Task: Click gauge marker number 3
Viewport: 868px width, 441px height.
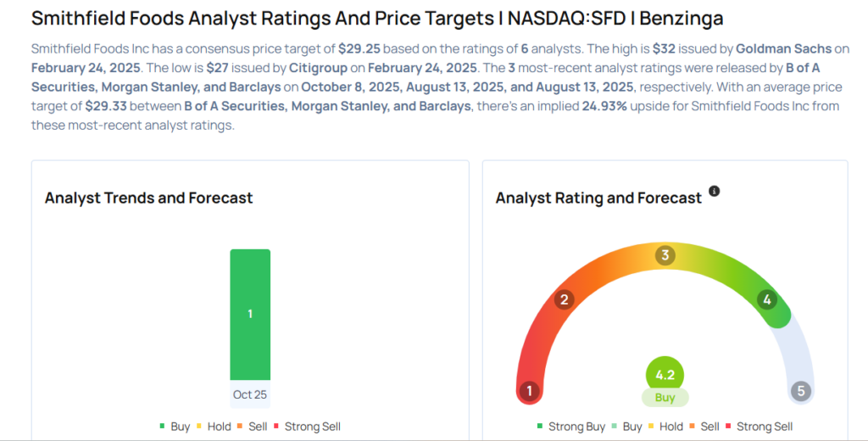Action: [665, 255]
